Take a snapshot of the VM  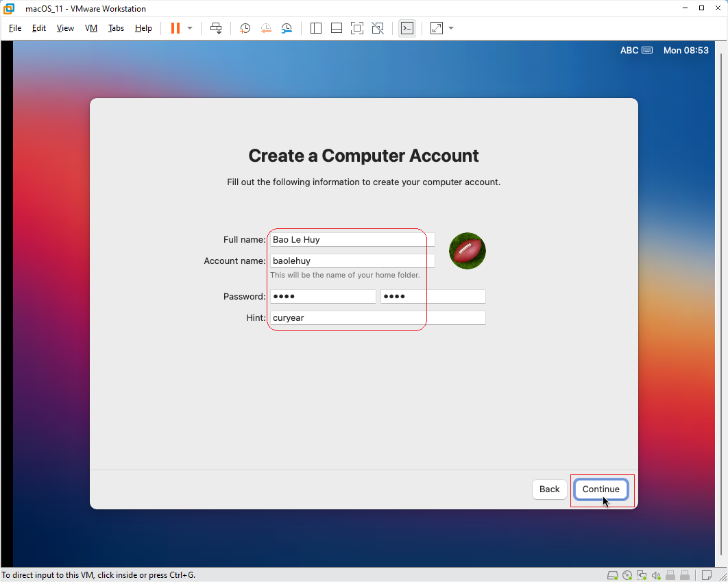click(x=245, y=28)
